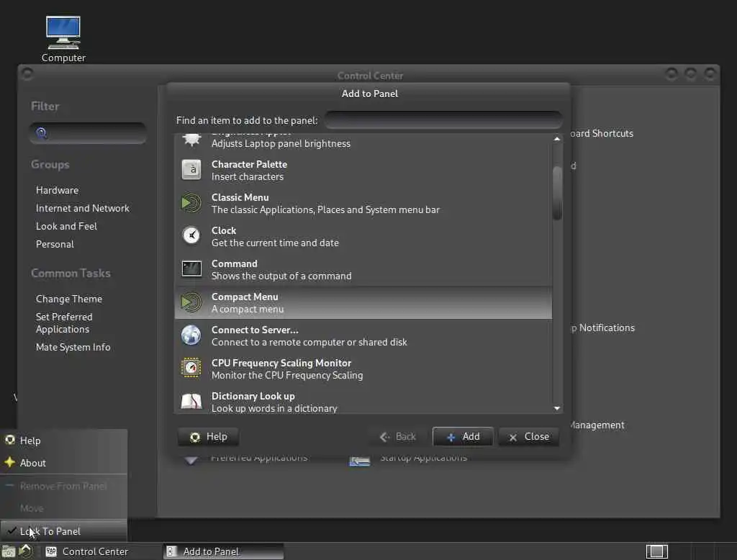
Task: Click Startup Applications in Control Center
Action: point(423,458)
